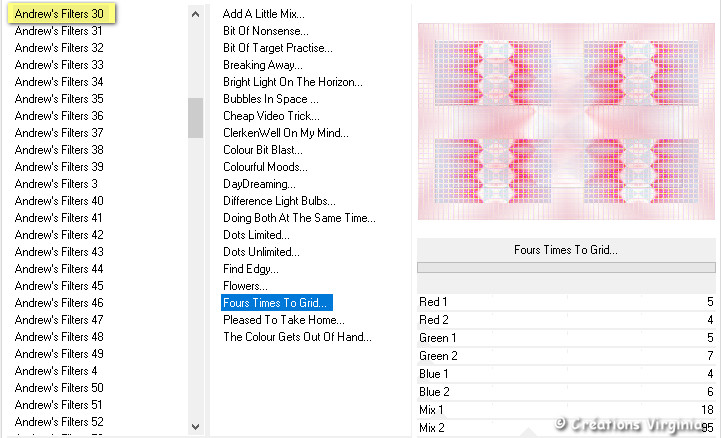Click the Fours Times To Grid title button
721x438 pixels.
tap(566, 250)
